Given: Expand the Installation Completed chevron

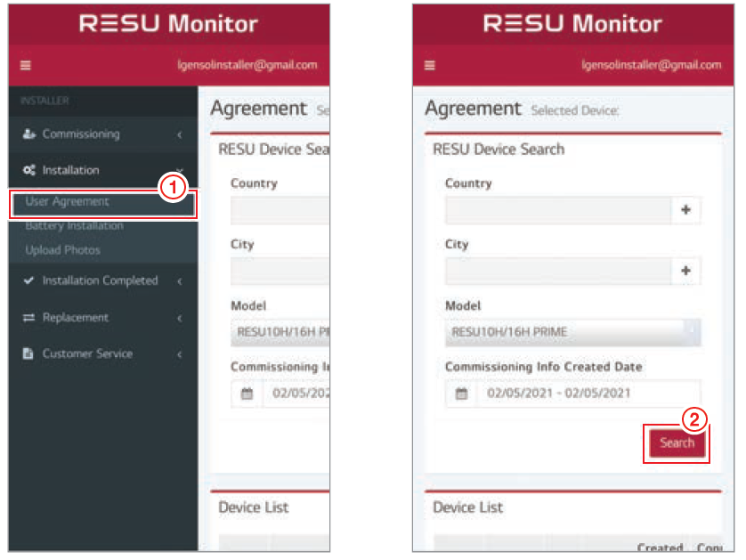Looking at the screenshot, I should (179, 281).
